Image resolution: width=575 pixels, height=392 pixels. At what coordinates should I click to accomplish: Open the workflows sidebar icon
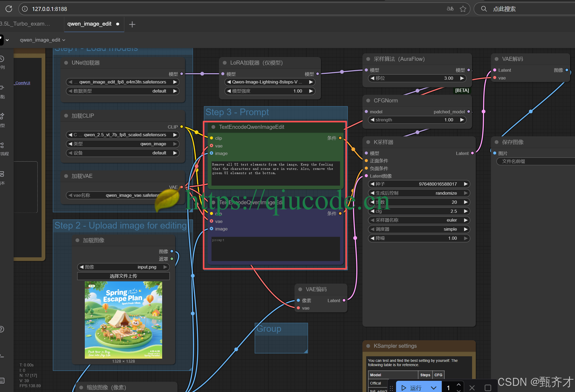pos(2,145)
